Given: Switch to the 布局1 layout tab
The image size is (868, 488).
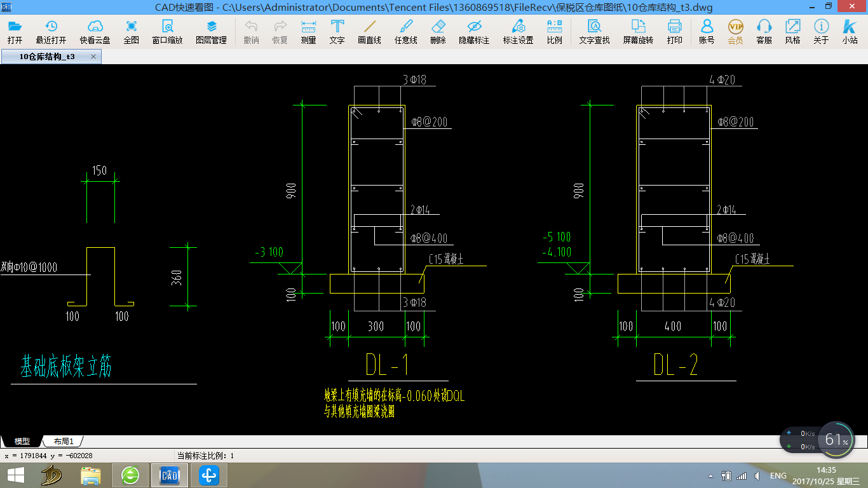Looking at the screenshot, I should point(64,441).
